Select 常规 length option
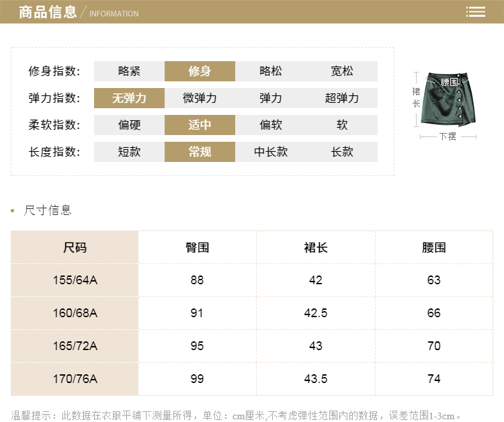504x422 pixels. pos(200,152)
